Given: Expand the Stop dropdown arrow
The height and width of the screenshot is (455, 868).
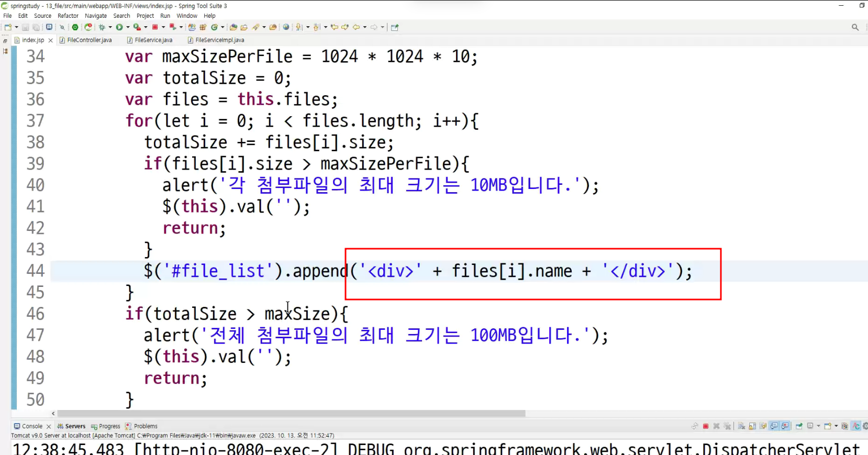Looking at the screenshot, I should (x=163, y=27).
